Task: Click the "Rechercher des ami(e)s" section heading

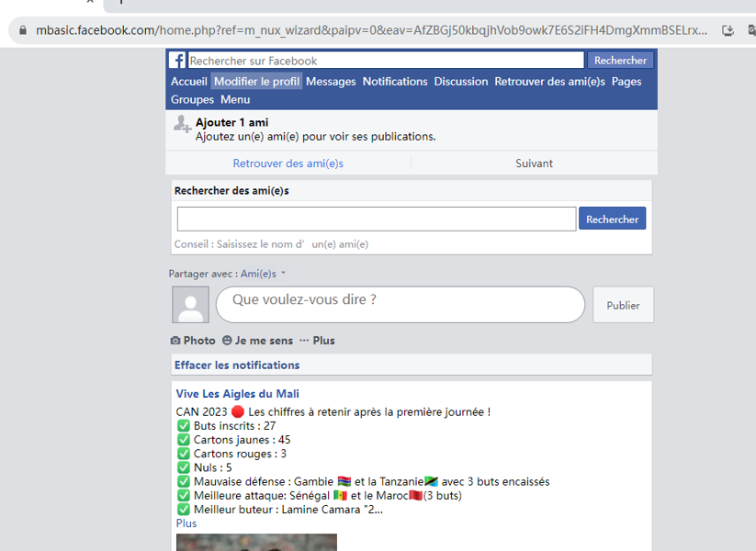Action: pos(231,191)
